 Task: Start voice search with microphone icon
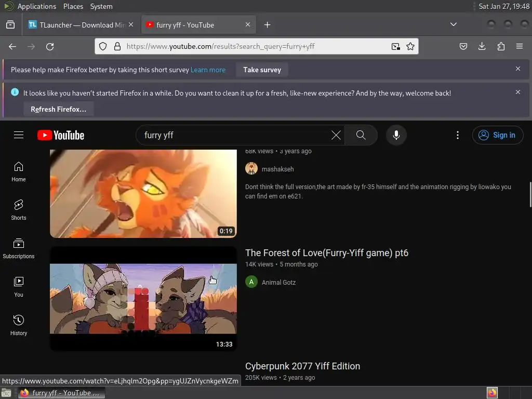396,135
